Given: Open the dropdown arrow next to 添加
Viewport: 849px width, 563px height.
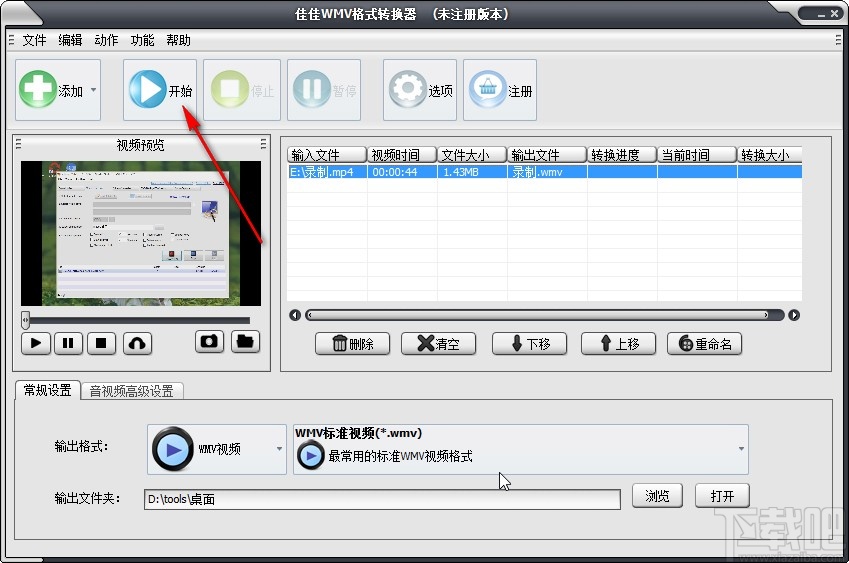Looking at the screenshot, I should click(94, 90).
